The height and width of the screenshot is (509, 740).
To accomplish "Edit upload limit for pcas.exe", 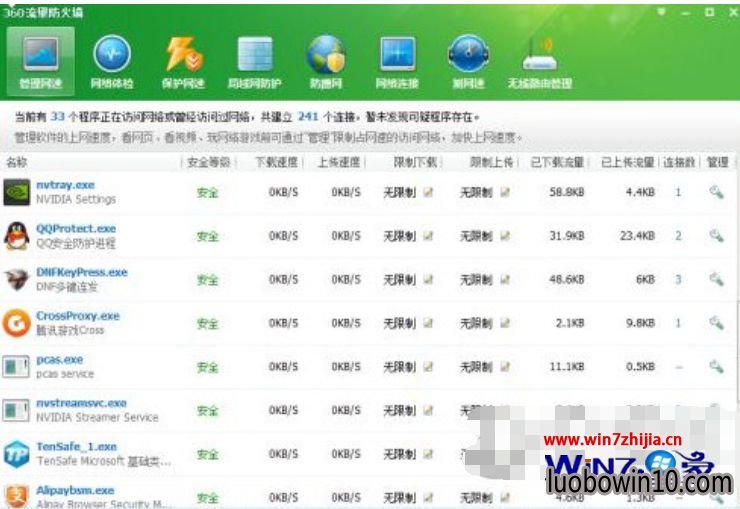I will pos(505,367).
